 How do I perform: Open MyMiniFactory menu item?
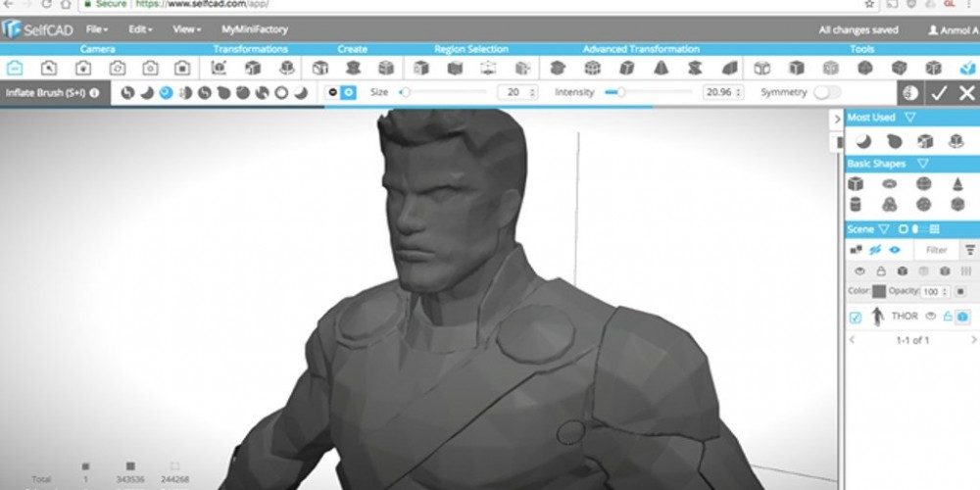pos(255,29)
